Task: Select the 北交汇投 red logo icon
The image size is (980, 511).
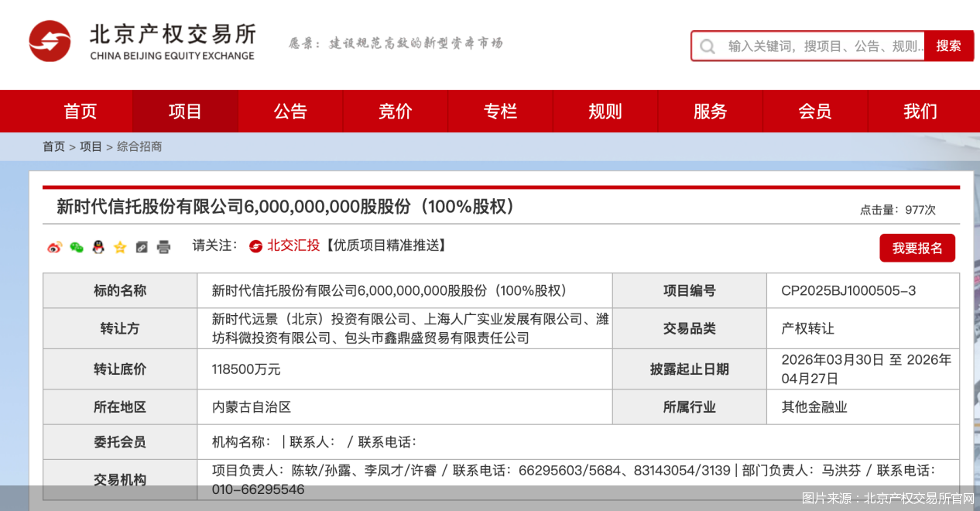Action: 255,246
